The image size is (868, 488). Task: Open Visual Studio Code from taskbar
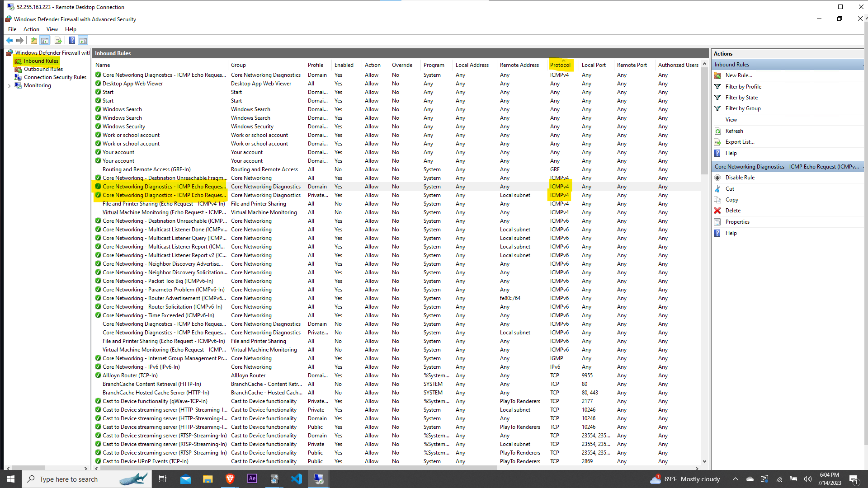tap(297, 479)
